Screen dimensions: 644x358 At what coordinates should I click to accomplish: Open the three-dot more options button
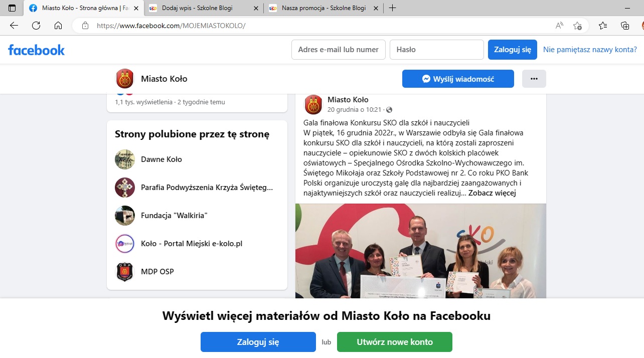click(534, 79)
